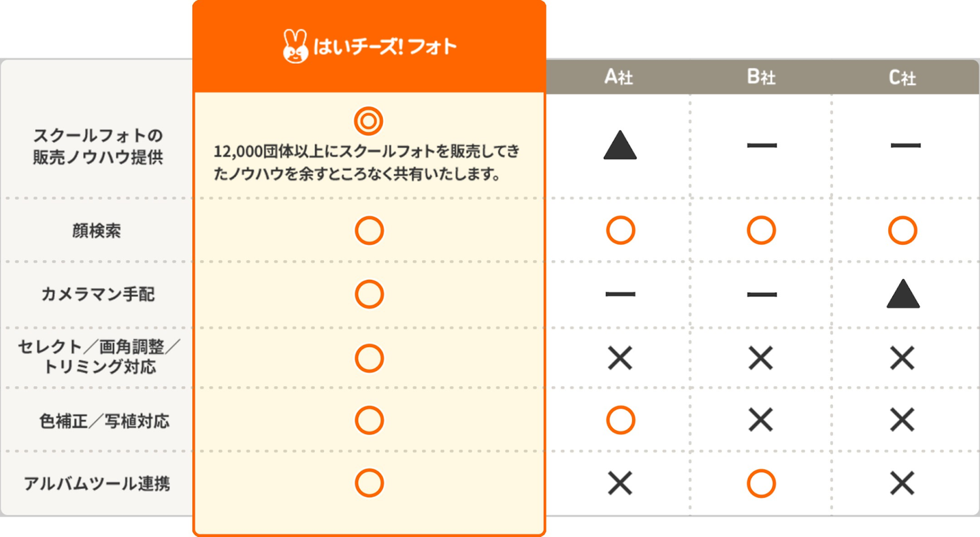Screen dimensions: 980x537
Task: Click C社 dash in 販売ノウハウ提供 row
Action: pyautogui.click(x=905, y=146)
